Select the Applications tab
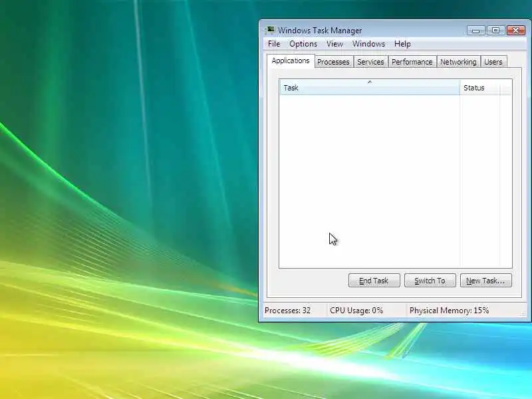 tap(291, 61)
